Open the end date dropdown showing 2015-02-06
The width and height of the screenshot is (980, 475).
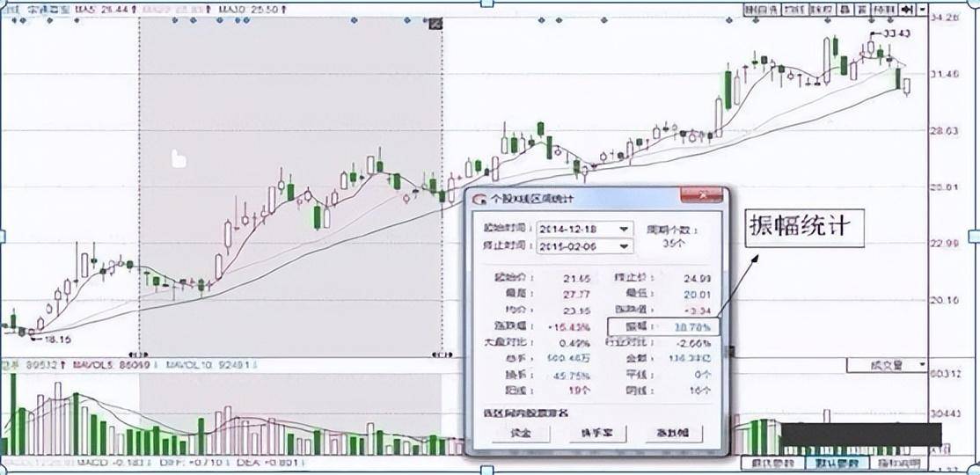pos(584,246)
